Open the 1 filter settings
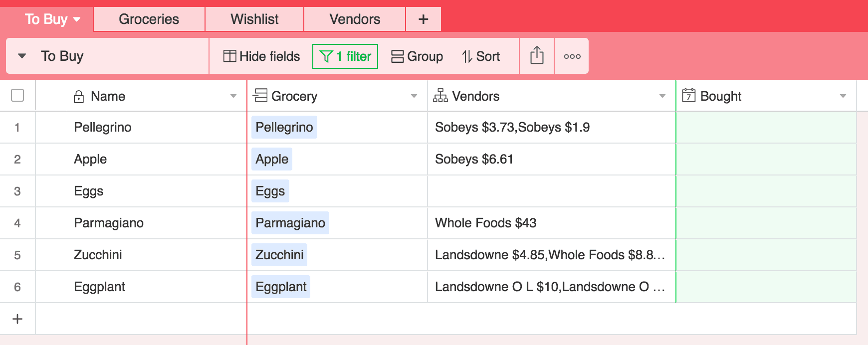Image resolution: width=868 pixels, height=345 pixels. (x=345, y=56)
